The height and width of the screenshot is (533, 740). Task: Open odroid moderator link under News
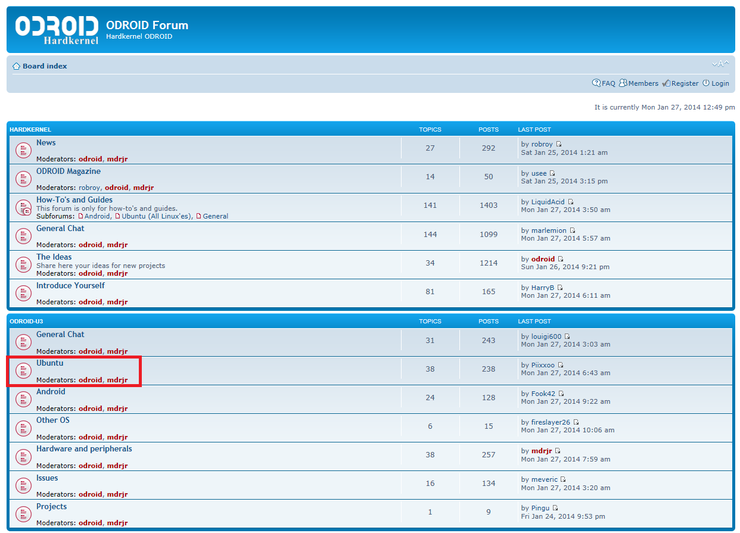point(90,159)
